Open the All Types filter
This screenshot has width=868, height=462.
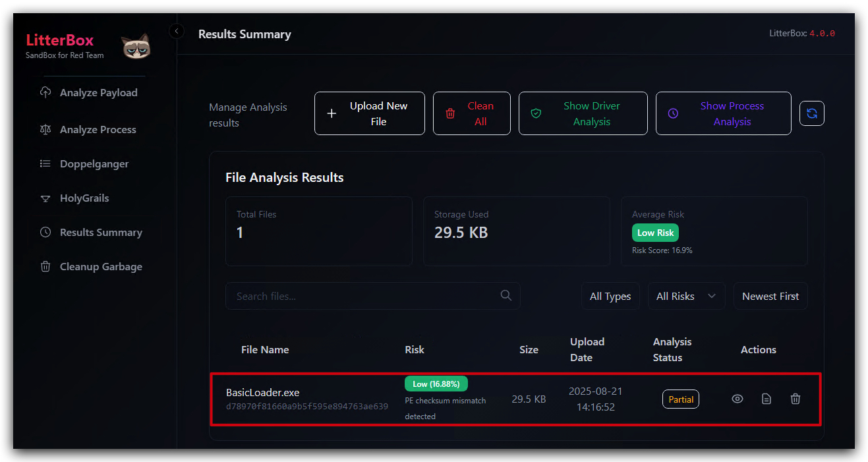610,296
